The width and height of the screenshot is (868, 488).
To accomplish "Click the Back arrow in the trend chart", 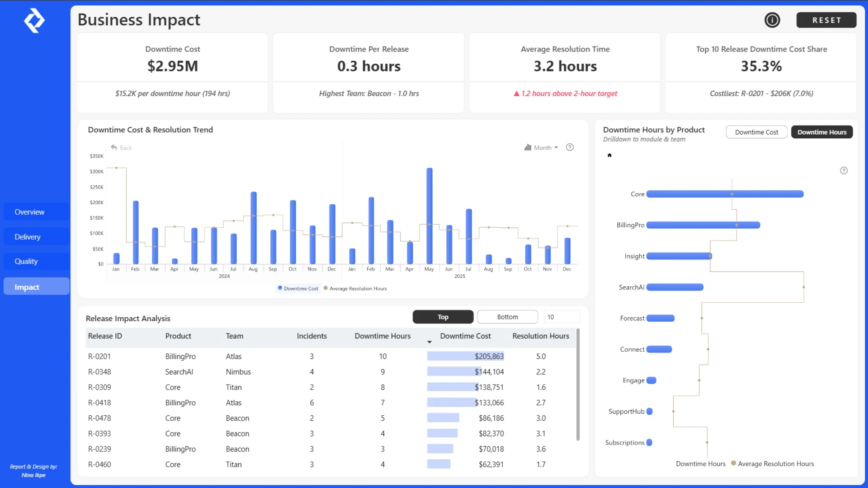I will pos(114,147).
